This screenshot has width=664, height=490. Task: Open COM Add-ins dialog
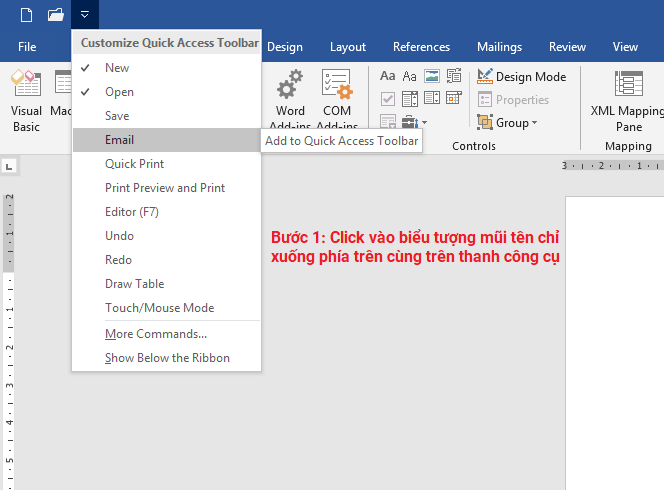(x=337, y=98)
